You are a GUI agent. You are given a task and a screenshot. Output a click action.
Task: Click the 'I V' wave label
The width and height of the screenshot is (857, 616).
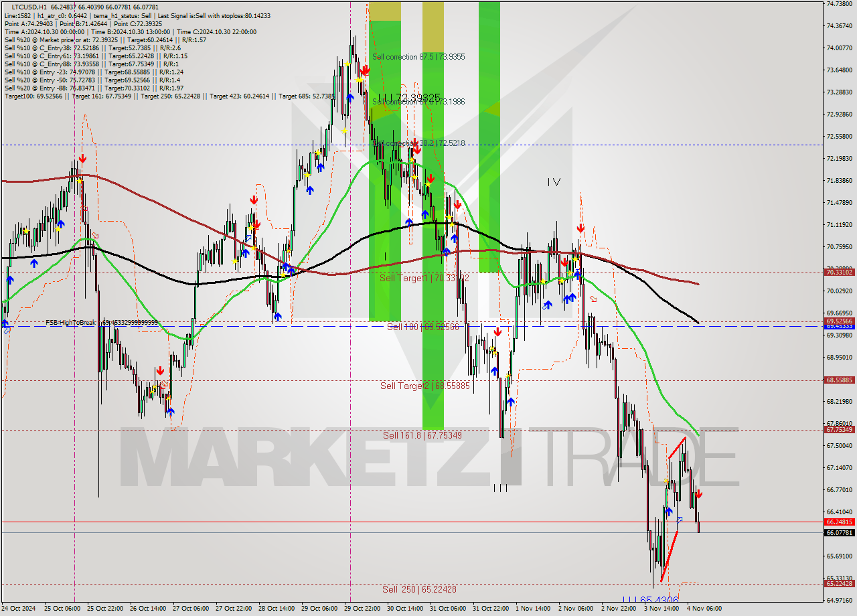point(553,182)
